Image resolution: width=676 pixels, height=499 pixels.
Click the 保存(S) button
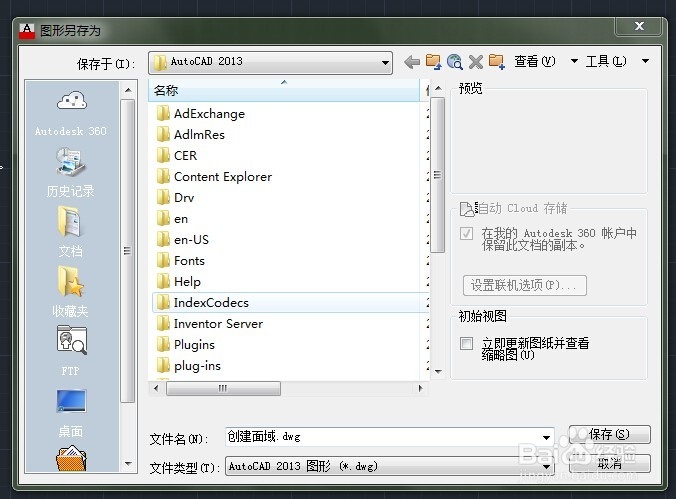pos(610,434)
